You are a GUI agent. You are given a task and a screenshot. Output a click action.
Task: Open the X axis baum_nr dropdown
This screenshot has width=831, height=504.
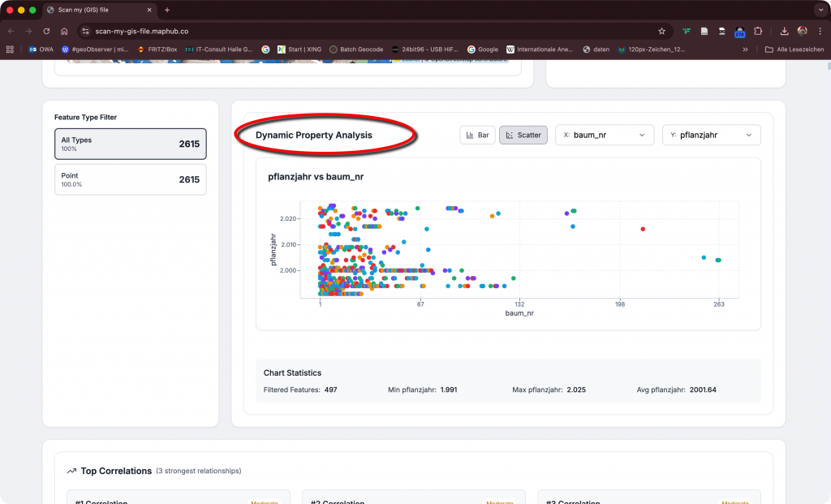point(604,135)
